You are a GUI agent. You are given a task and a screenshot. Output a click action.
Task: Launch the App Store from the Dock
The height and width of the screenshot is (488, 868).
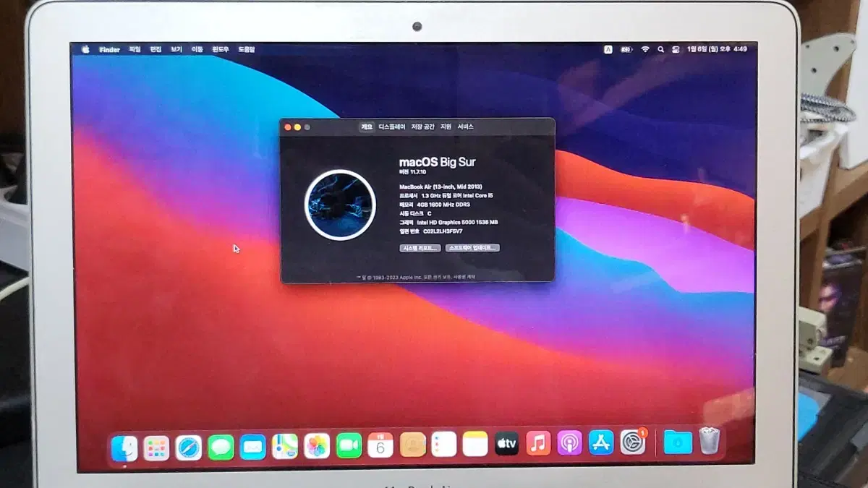click(x=601, y=442)
